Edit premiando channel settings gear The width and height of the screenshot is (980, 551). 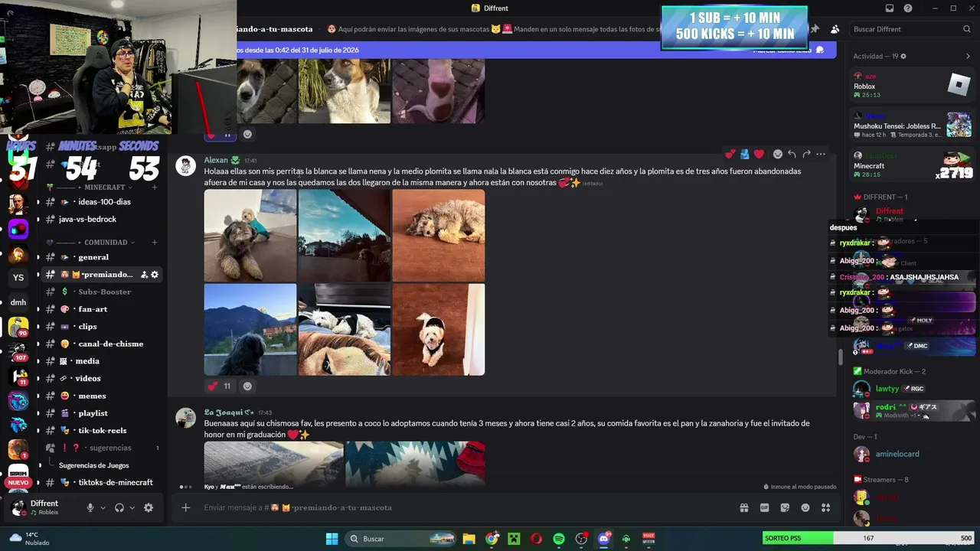pyautogui.click(x=155, y=275)
